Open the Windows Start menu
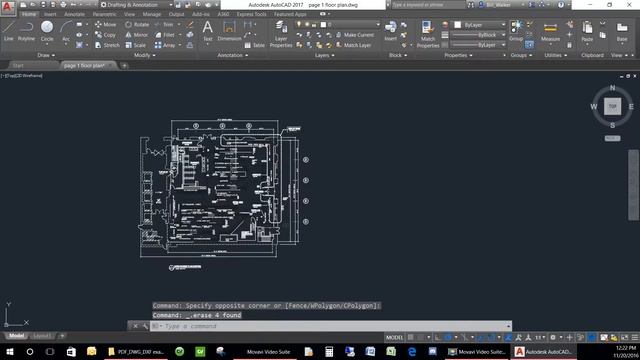This screenshot has height=360, width=640. [x=10, y=351]
